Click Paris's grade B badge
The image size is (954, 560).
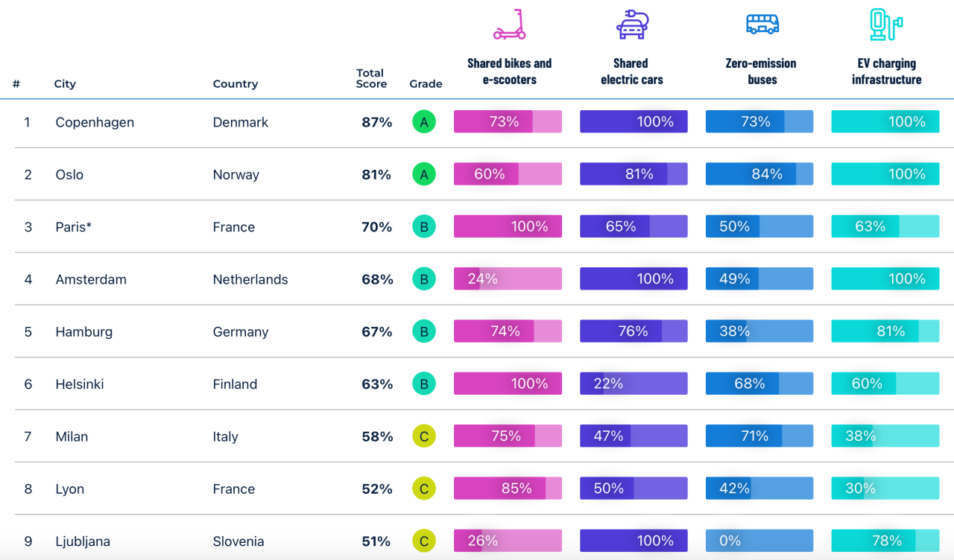424,227
